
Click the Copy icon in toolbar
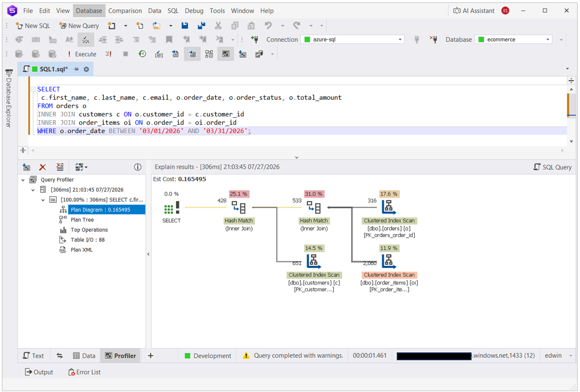coord(235,25)
